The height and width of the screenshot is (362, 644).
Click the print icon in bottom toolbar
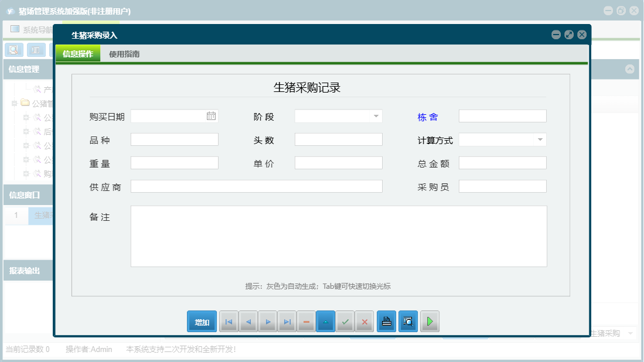tap(386, 322)
